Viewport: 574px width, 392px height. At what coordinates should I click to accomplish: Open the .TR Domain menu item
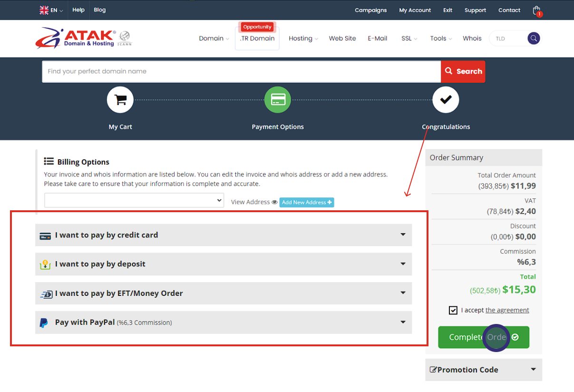click(257, 39)
